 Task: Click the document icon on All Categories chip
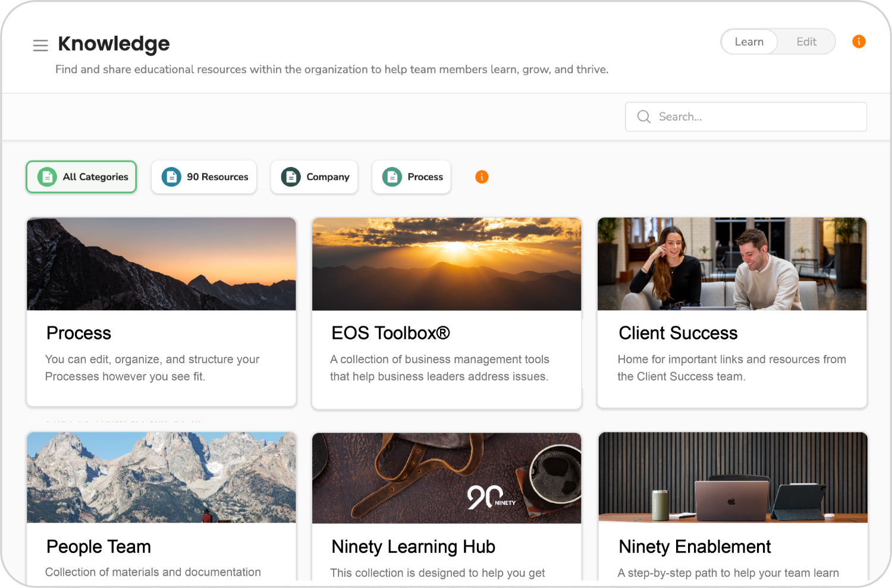point(46,177)
